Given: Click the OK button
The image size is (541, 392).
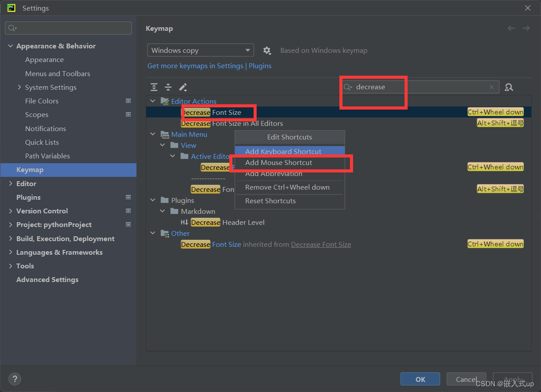Looking at the screenshot, I should click(x=420, y=379).
